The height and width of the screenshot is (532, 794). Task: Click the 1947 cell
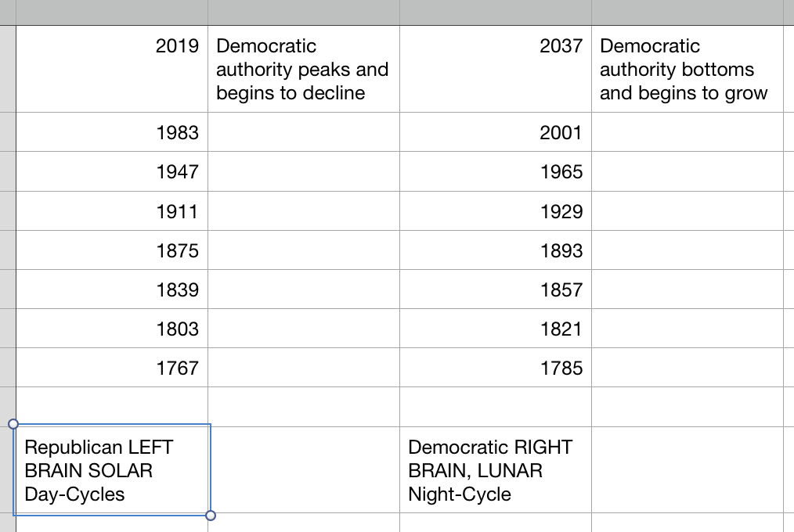(x=112, y=171)
